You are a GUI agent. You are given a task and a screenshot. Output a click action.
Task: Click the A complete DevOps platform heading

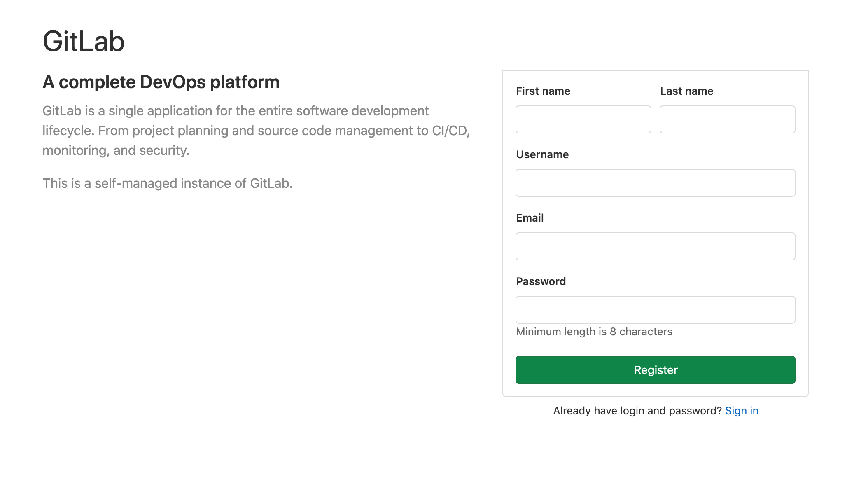click(x=161, y=82)
